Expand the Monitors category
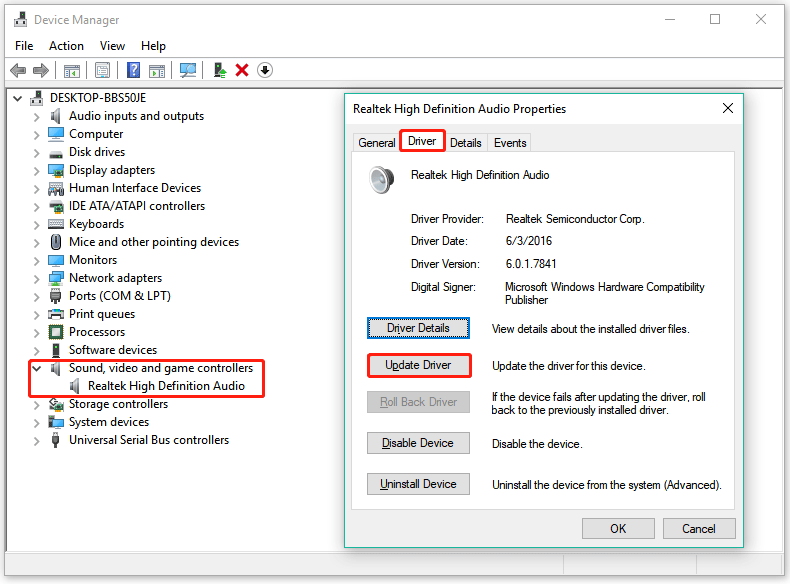The image size is (790, 584). coord(36,261)
